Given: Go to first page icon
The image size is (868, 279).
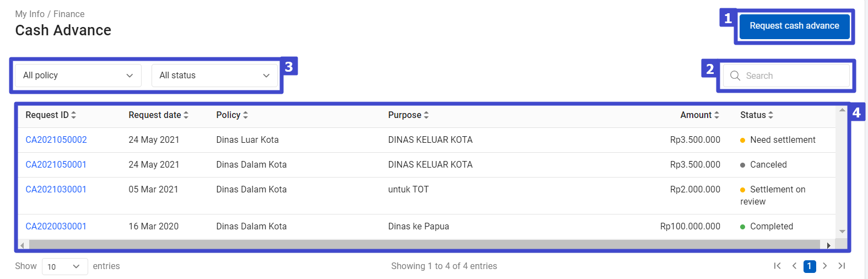Looking at the screenshot, I should point(777,266).
